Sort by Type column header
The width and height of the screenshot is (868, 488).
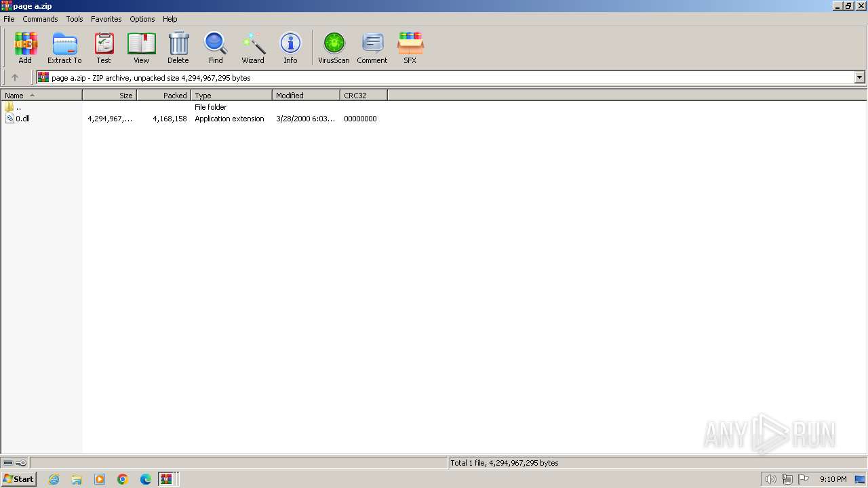[x=231, y=96]
